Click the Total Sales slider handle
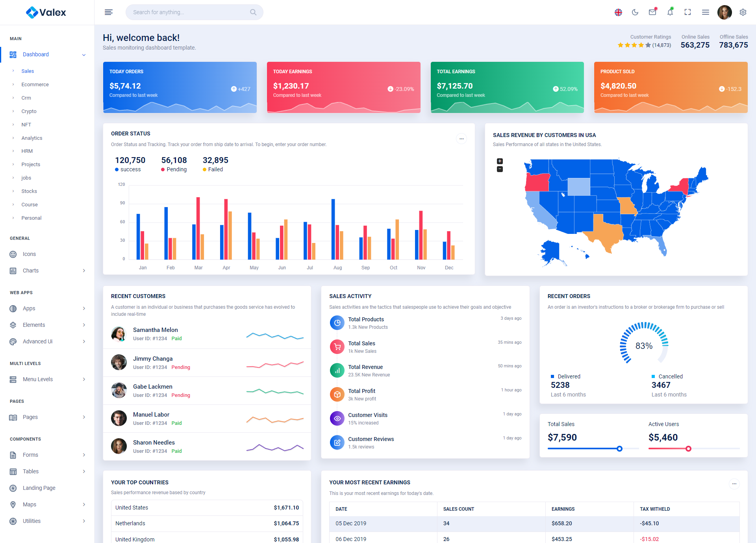 (619, 448)
